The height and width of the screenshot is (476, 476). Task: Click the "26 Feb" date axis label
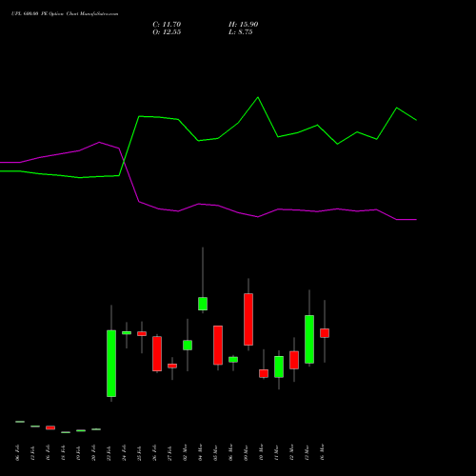(154, 452)
